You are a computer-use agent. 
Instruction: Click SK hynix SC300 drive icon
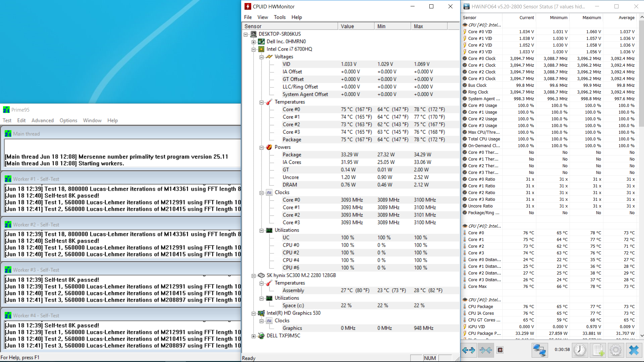click(261, 275)
